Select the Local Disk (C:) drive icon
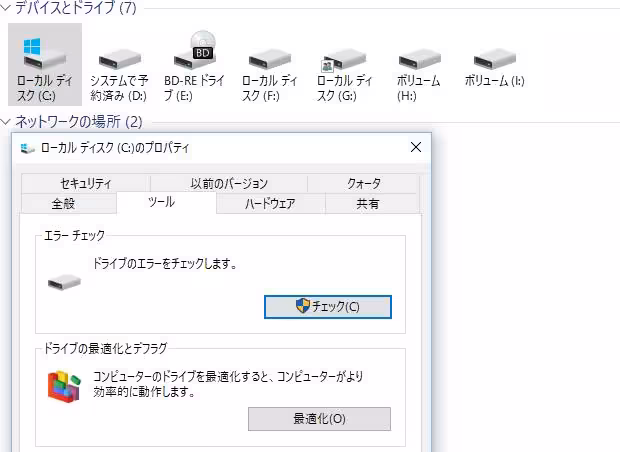The image size is (620, 452). click(x=45, y=53)
